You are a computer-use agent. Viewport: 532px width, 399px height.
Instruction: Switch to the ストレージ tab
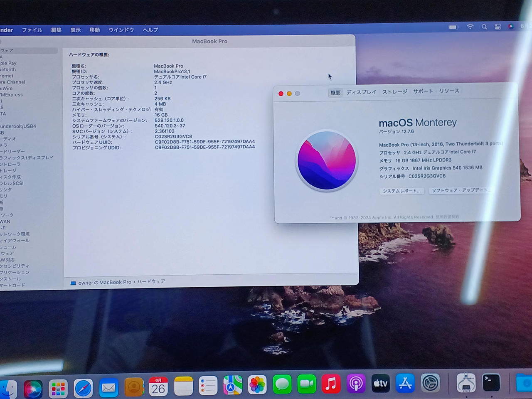tap(395, 92)
